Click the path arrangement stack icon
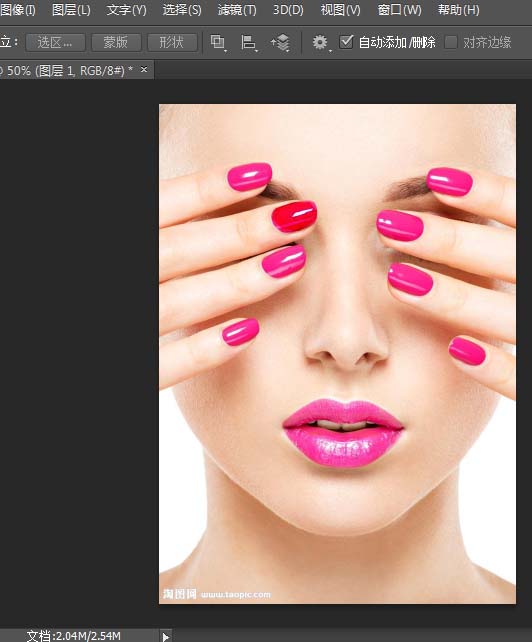Viewport: 532px width, 642px height. (x=281, y=43)
